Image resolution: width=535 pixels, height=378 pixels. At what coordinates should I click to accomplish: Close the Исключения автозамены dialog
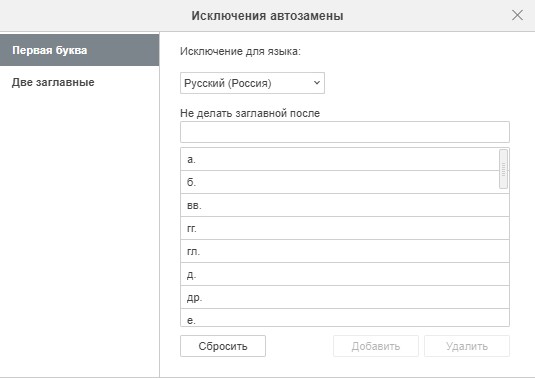pyautogui.click(x=517, y=15)
